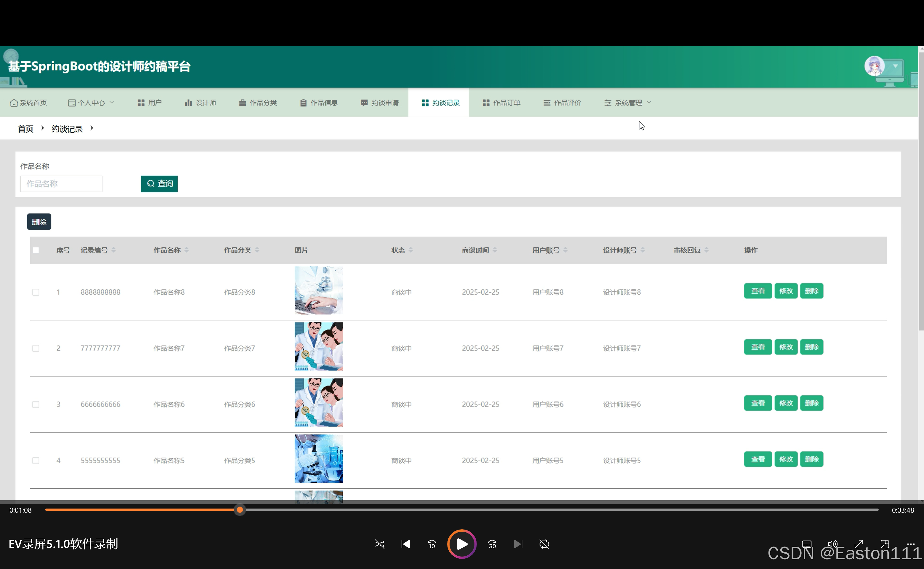Open the fullscreen expand icon

[x=859, y=544]
